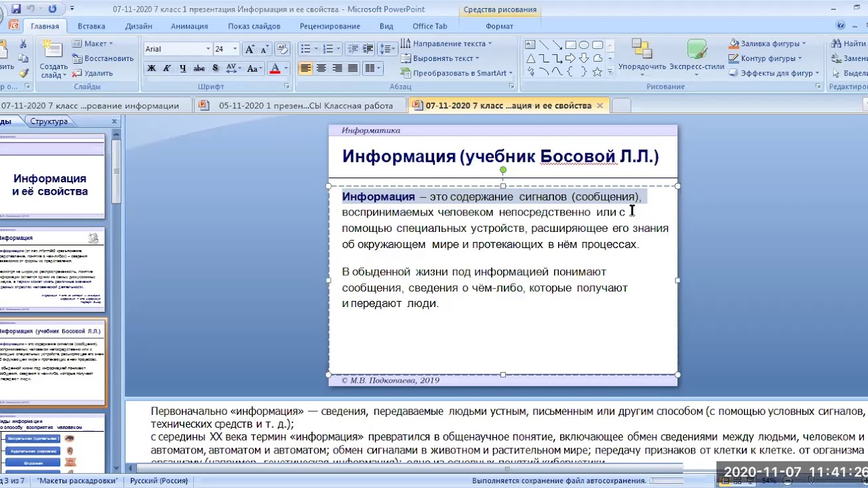Viewport: 868px width, 488px height.
Task: Switch to Вставка ribbon tab
Action: click(92, 26)
